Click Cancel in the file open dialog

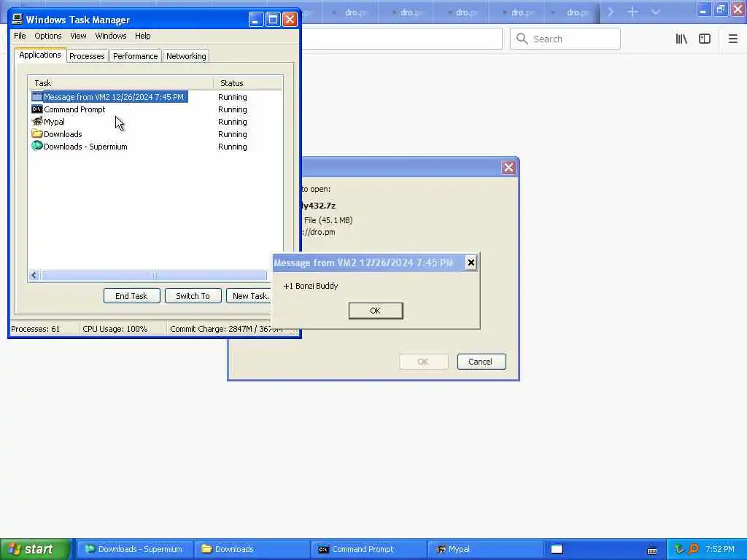(481, 362)
